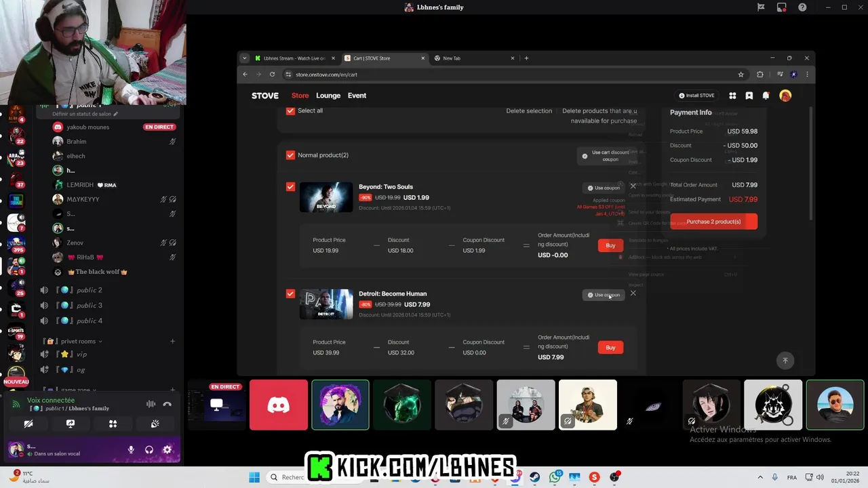Open the browser three-dot menu
The image size is (868, 488).
(x=806, y=75)
